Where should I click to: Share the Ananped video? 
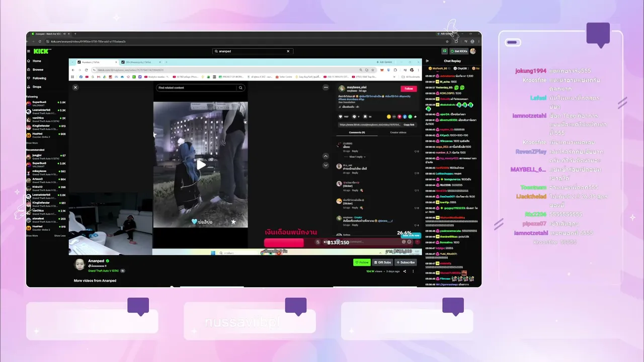click(x=404, y=271)
